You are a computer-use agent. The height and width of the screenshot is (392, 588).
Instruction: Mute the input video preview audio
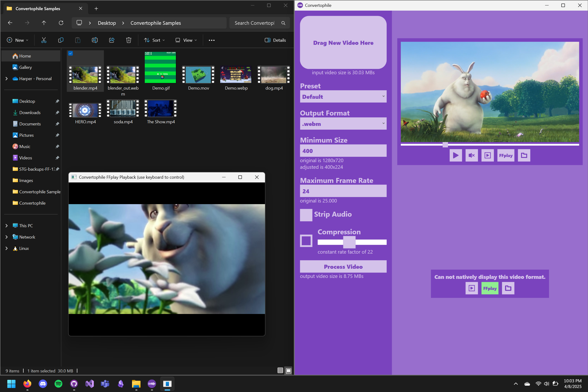click(472, 155)
